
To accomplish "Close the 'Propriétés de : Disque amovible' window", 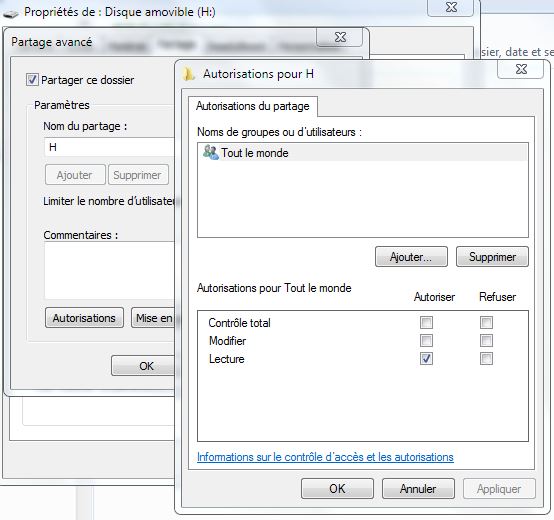I will click(x=450, y=7).
